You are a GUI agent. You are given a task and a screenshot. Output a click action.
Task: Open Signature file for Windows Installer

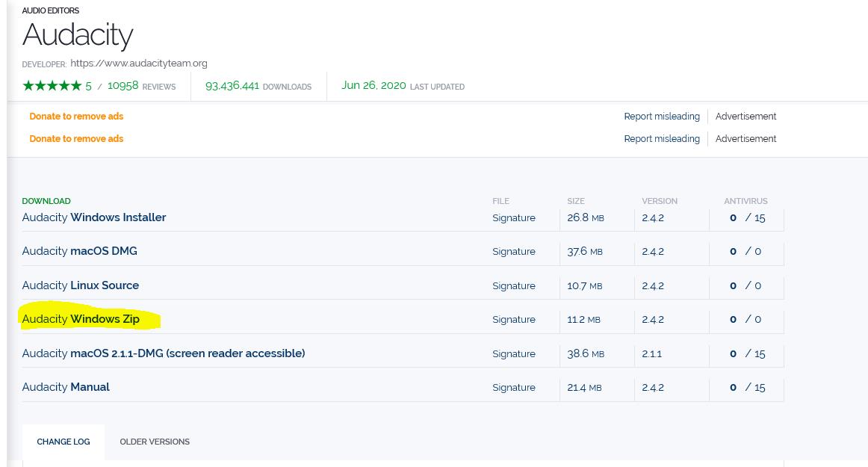pos(514,217)
